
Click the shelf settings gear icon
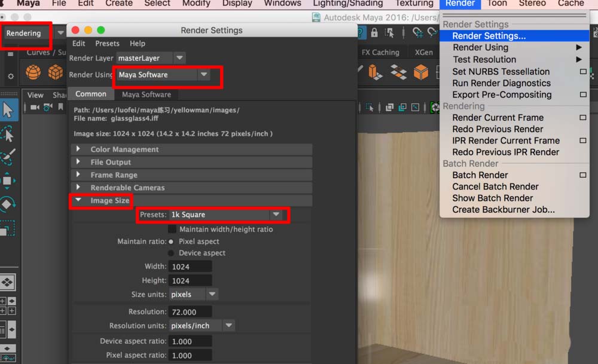11,77
